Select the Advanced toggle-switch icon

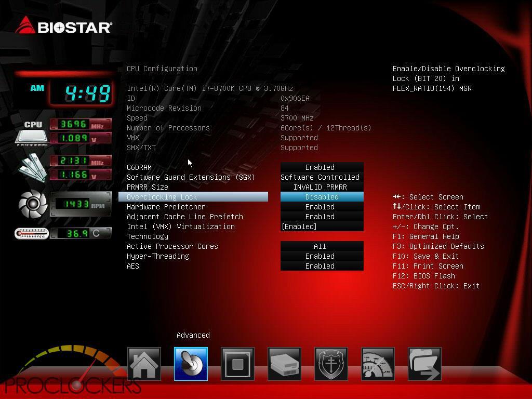tap(191, 364)
